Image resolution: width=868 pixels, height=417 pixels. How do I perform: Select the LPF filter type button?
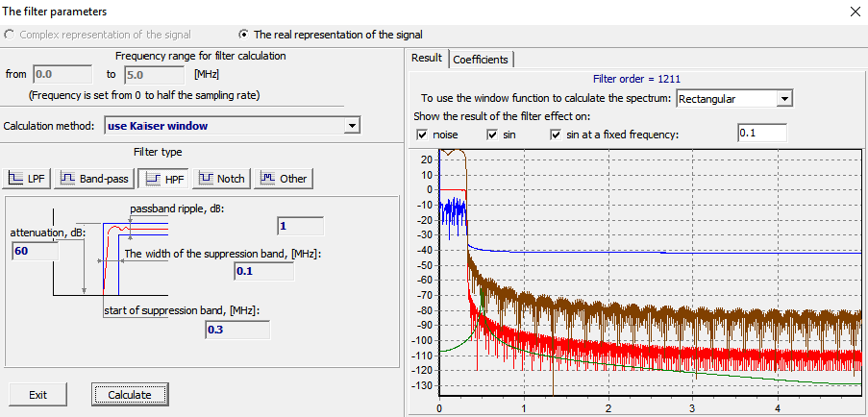coord(26,178)
